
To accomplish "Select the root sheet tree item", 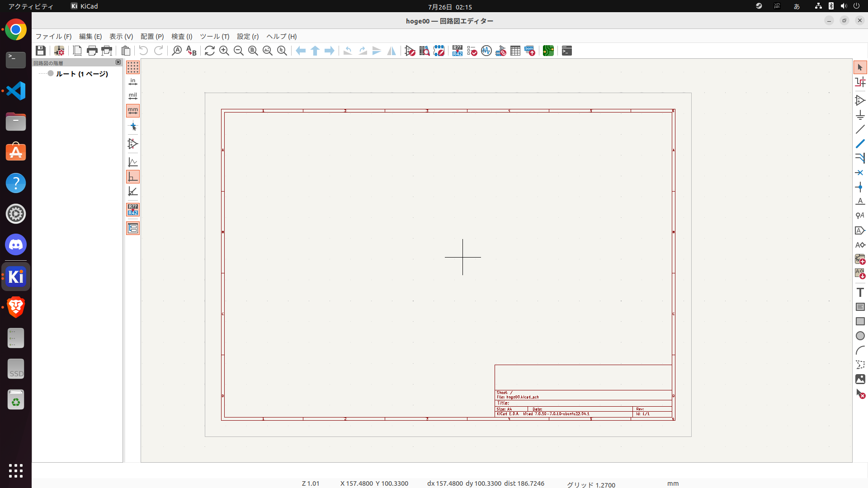I will click(81, 74).
